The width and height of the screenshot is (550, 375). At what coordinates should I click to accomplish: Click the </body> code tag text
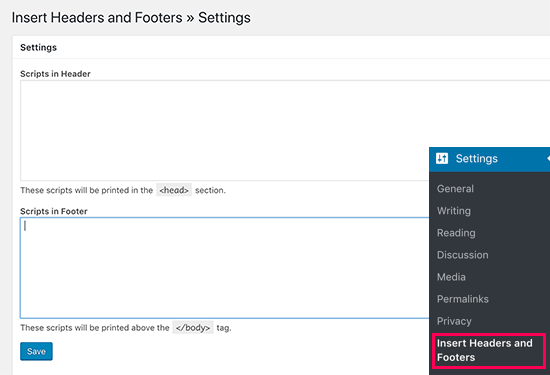click(x=193, y=328)
